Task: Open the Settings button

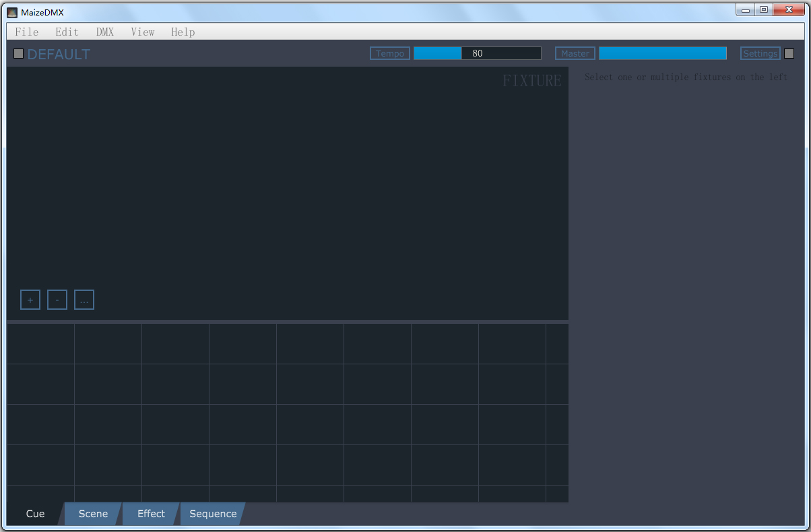Action: click(x=760, y=54)
